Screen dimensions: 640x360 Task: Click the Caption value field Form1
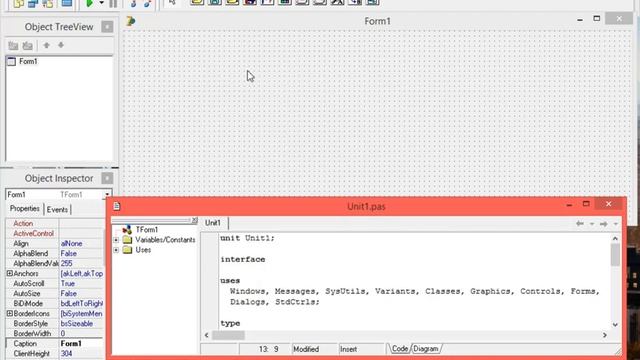81,344
